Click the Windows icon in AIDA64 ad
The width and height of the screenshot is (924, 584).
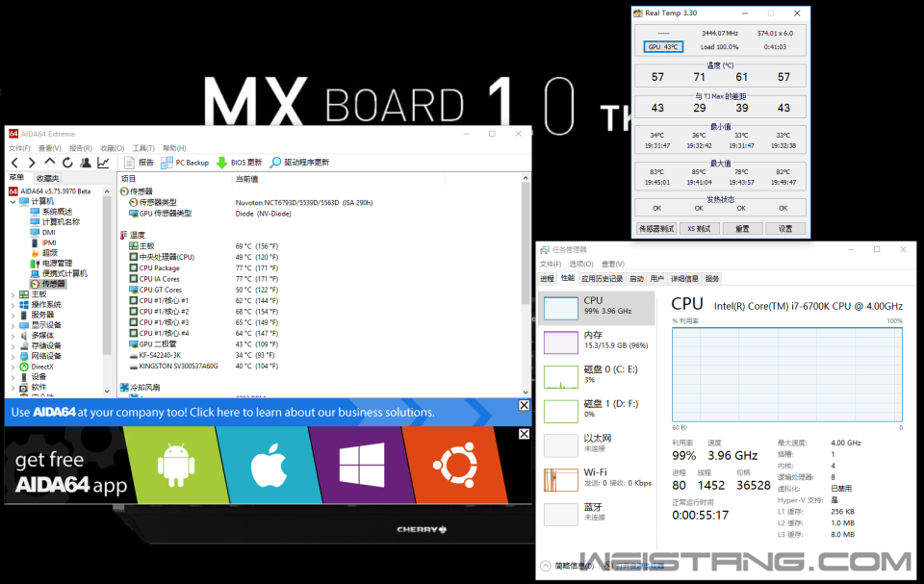point(362,465)
